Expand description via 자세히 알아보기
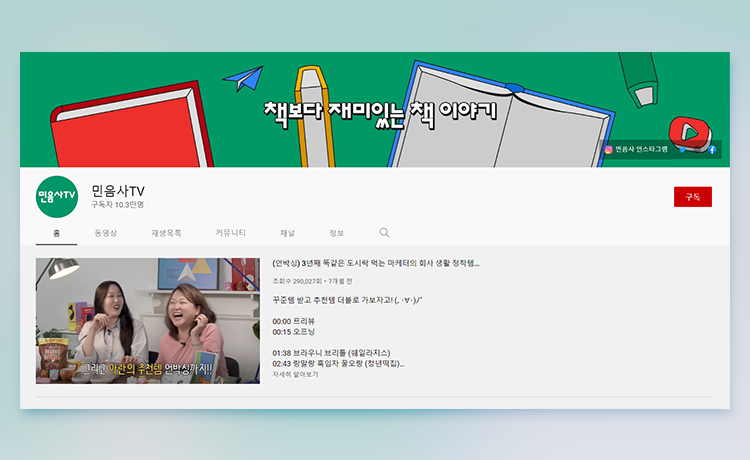 [295, 374]
